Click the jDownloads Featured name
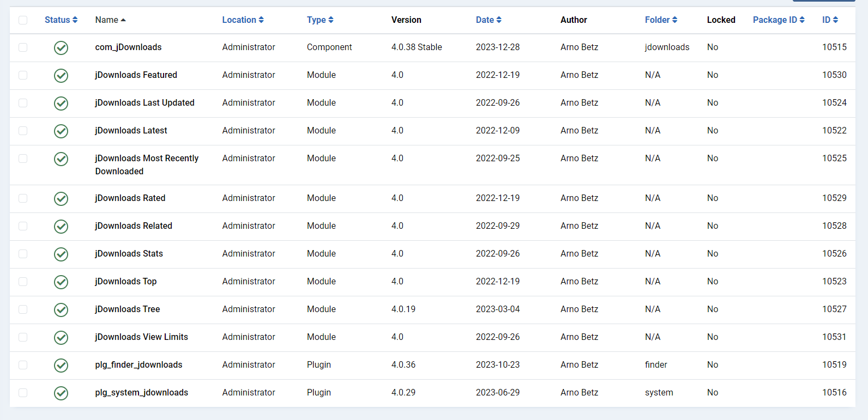The image size is (868, 420). (136, 75)
